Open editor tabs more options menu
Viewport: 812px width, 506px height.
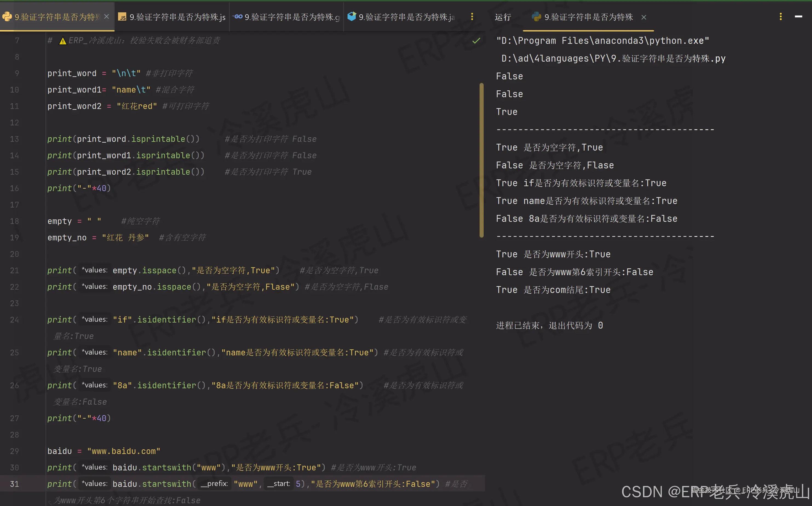click(x=472, y=16)
